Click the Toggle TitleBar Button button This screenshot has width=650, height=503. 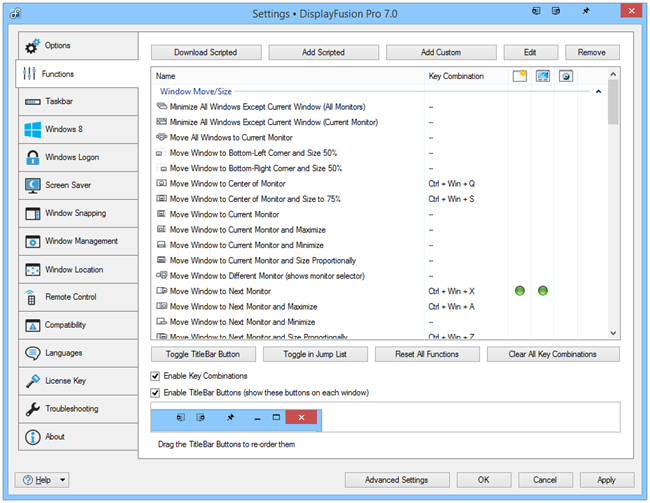coord(203,354)
